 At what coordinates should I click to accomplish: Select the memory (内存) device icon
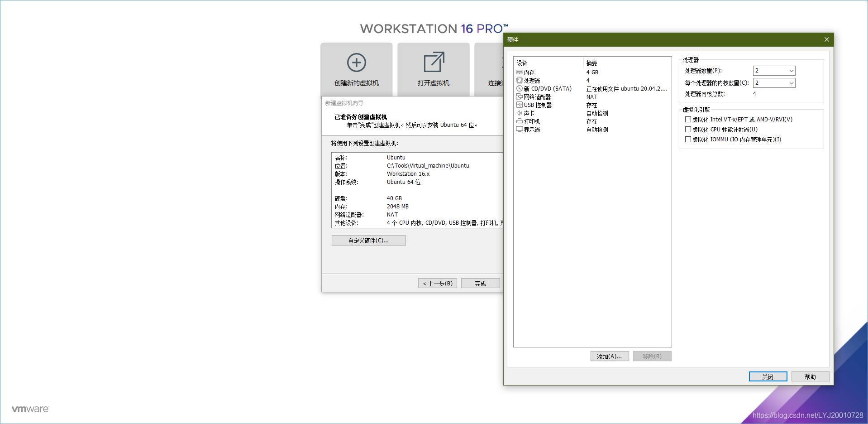(520, 72)
